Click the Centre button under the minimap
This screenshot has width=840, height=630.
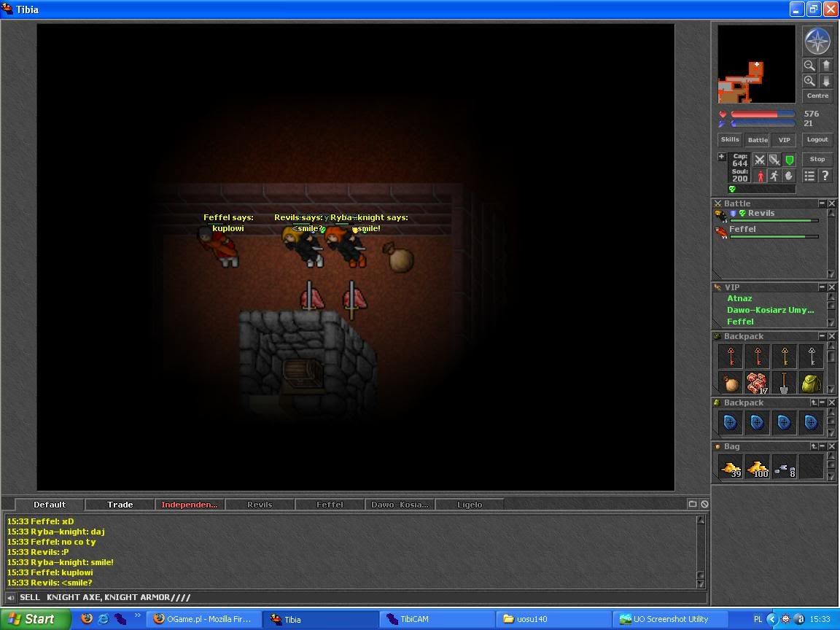(x=817, y=96)
